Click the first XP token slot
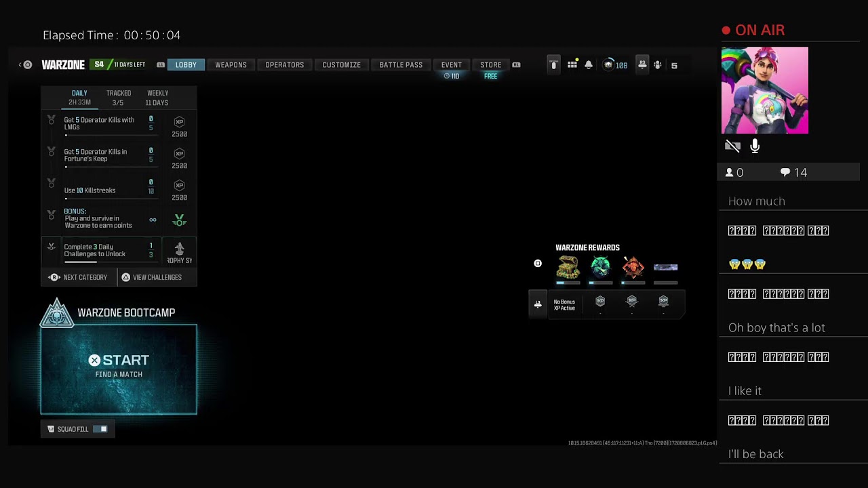 (600, 301)
